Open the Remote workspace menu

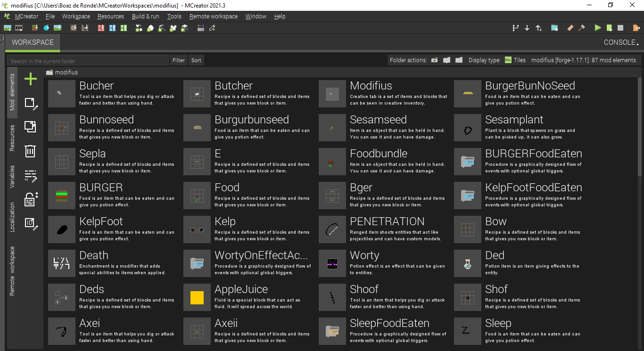(x=214, y=16)
